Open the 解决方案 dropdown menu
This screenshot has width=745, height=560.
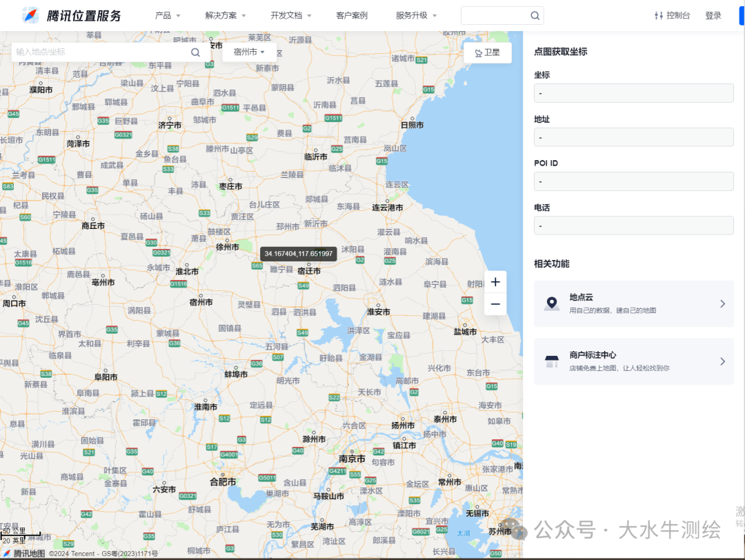tap(225, 16)
